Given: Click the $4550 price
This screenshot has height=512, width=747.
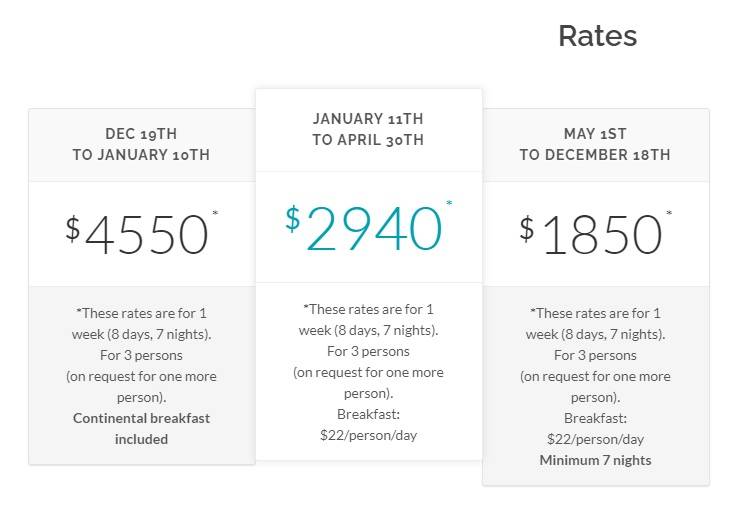Looking at the screenshot, I should point(141,233).
